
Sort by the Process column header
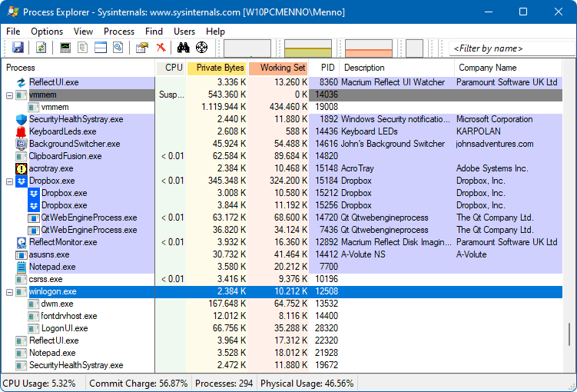pos(78,68)
